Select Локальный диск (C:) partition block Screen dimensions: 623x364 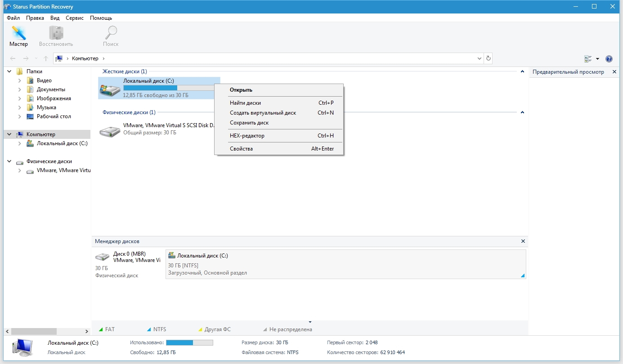(x=345, y=264)
